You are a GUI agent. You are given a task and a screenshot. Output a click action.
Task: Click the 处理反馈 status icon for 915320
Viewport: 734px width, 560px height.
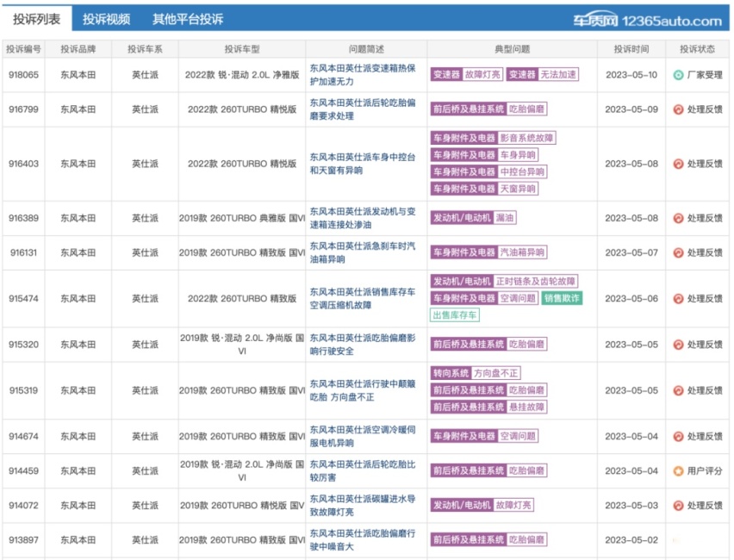pos(678,345)
